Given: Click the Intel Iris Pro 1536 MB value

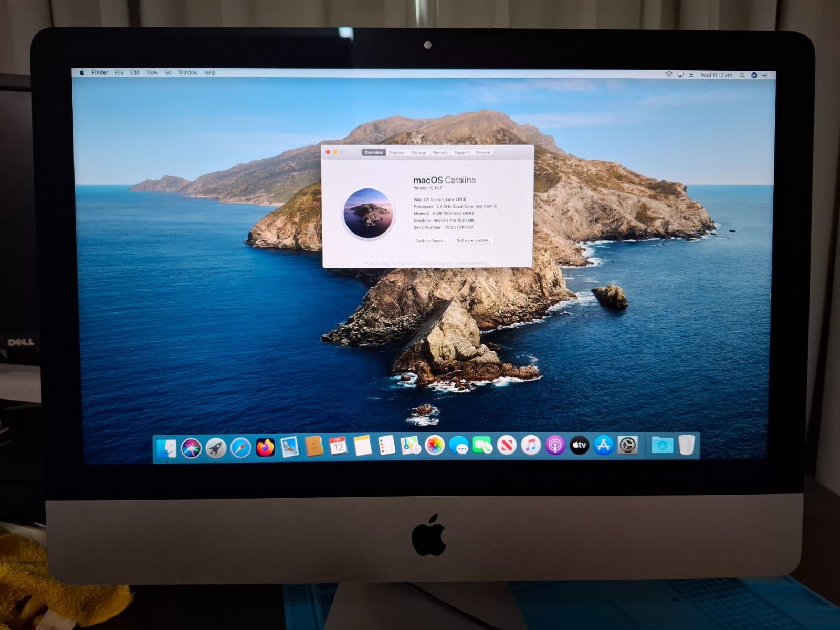Looking at the screenshot, I should coord(454,220).
